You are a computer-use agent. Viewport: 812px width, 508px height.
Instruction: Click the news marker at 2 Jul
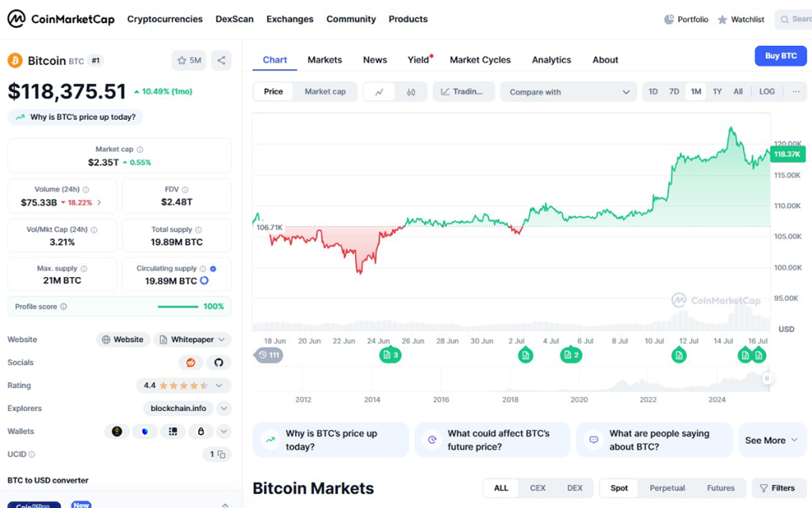pos(526,355)
